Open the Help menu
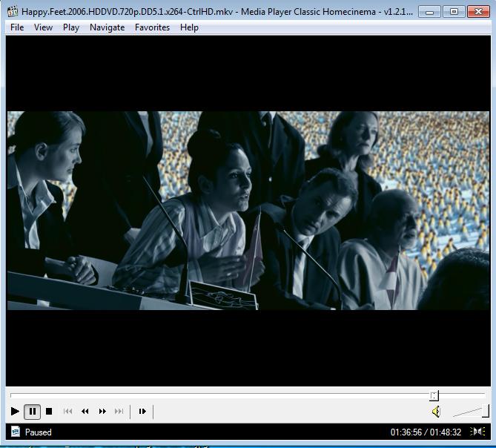 point(189,27)
